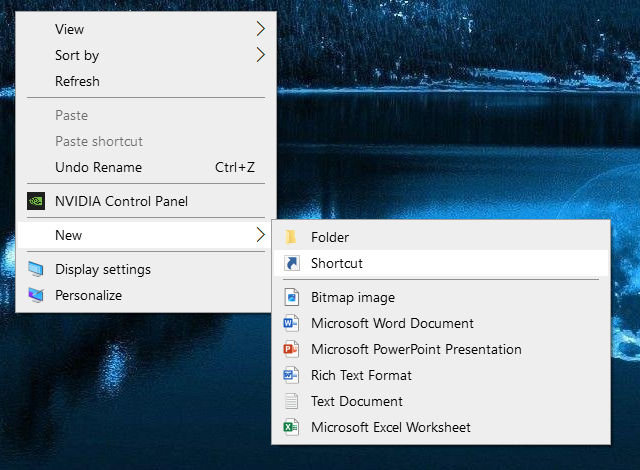Choose the Rich Text Format icon
This screenshot has width=640, height=470.
291,375
